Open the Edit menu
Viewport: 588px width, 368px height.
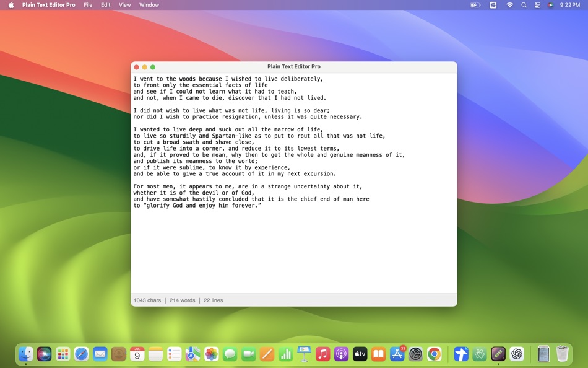(x=106, y=5)
